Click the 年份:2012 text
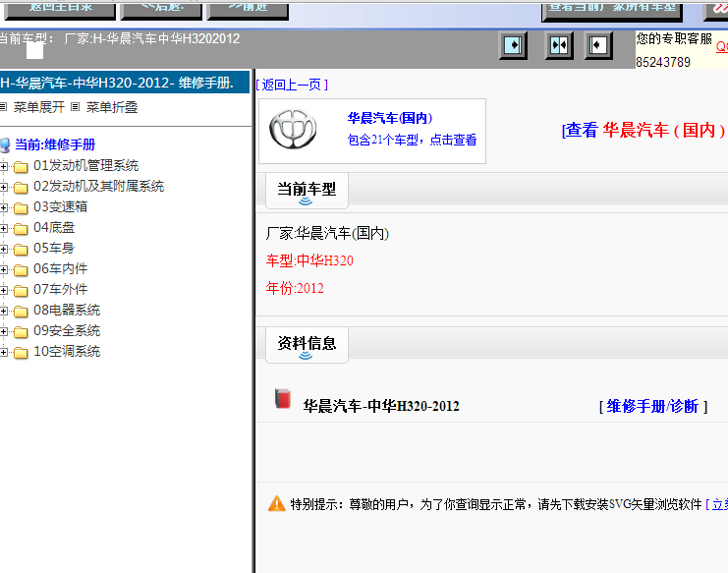 [x=295, y=288]
